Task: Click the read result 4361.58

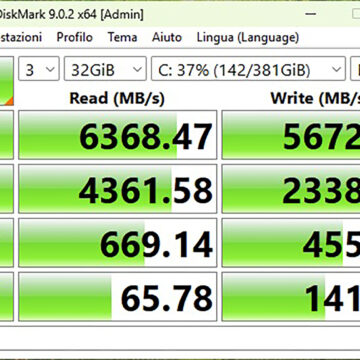Action: coord(117,189)
